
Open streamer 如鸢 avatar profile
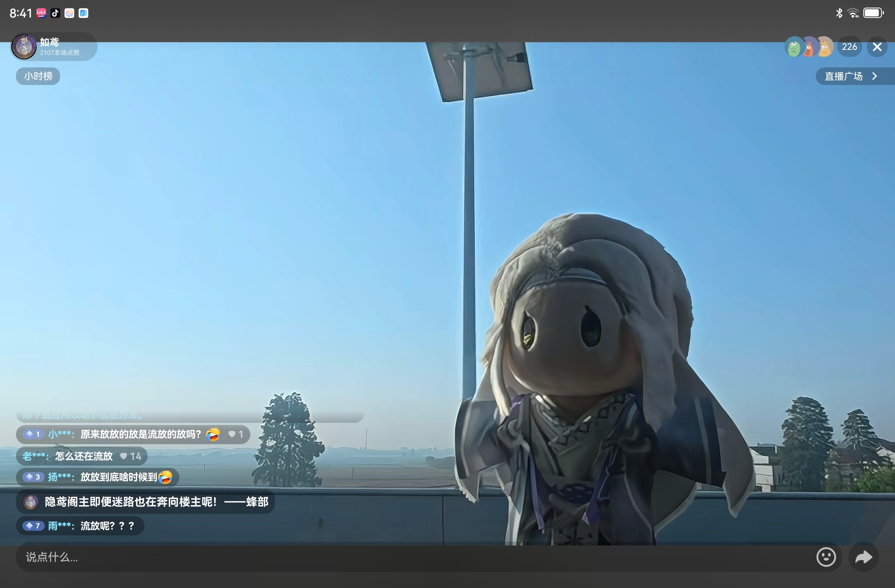tap(24, 47)
